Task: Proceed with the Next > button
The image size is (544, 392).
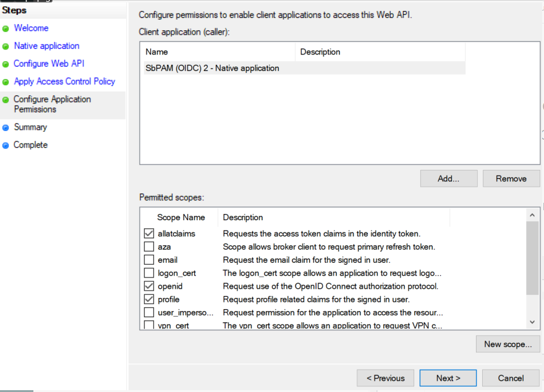Action: pyautogui.click(x=448, y=378)
